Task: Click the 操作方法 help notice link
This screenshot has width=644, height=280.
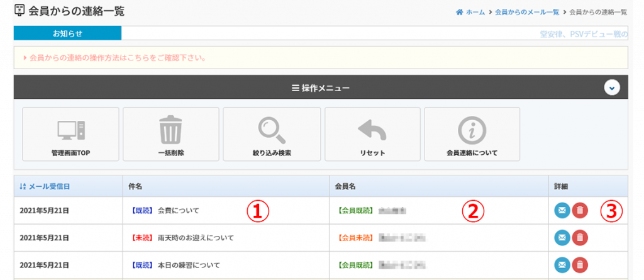Action: (118, 58)
